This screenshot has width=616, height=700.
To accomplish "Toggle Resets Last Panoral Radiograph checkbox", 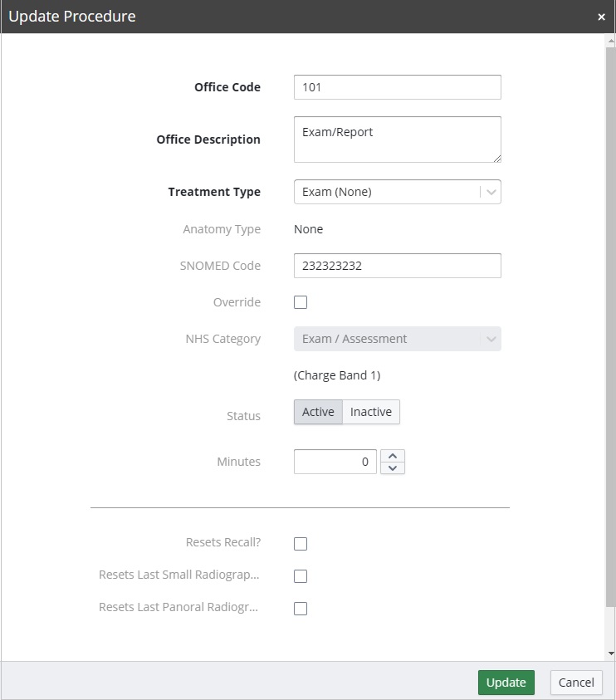I will coord(301,609).
